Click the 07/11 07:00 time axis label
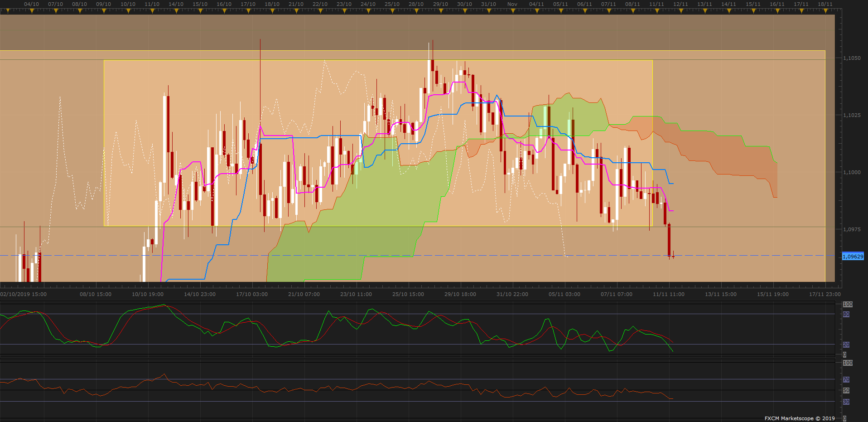 [x=617, y=294]
